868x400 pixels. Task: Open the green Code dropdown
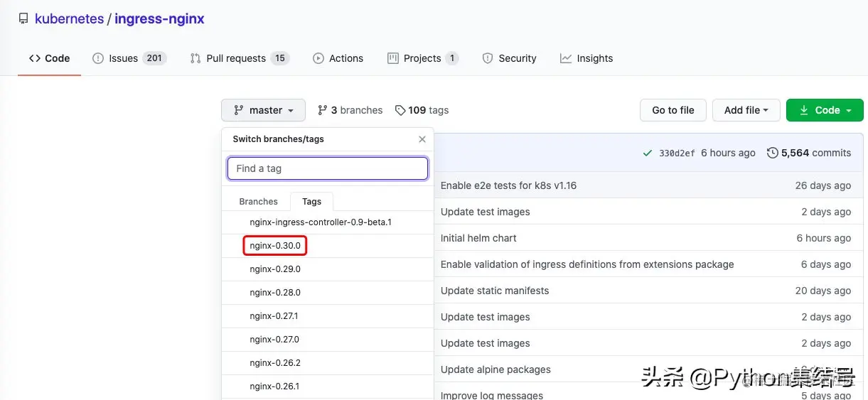click(825, 110)
